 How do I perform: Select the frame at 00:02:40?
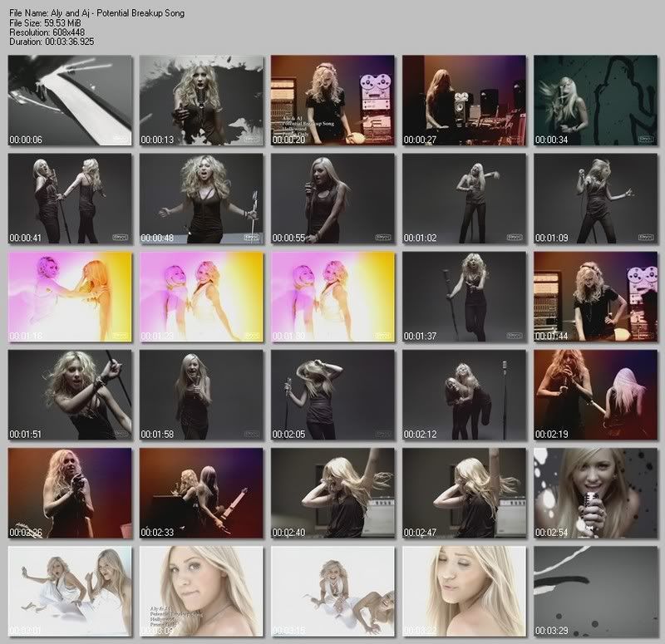click(x=333, y=494)
